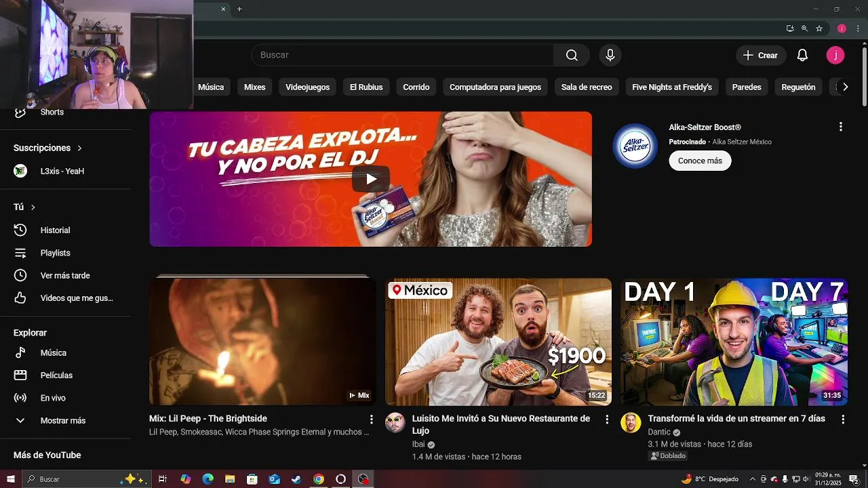Open a new browser tab

pyautogui.click(x=239, y=9)
